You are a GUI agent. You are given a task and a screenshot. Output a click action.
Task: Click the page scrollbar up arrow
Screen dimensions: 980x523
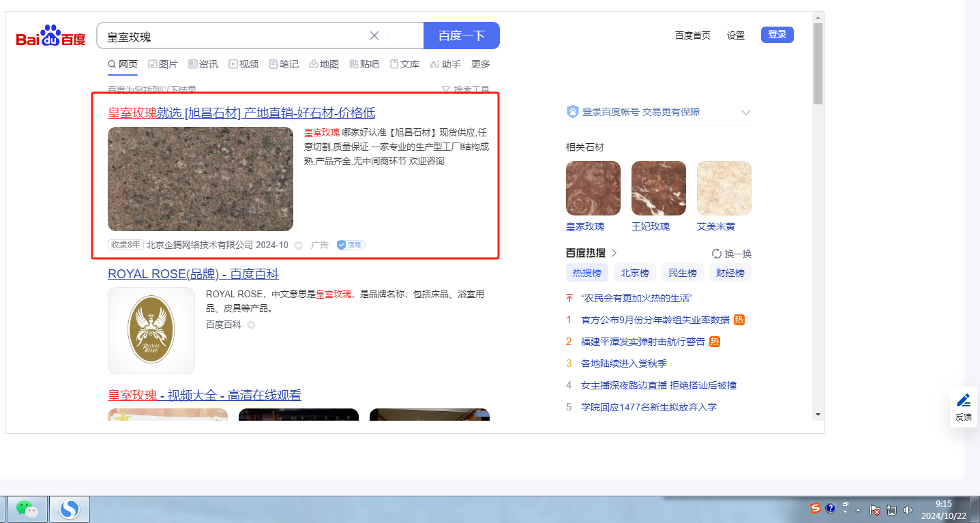click(x=818, y=17)
